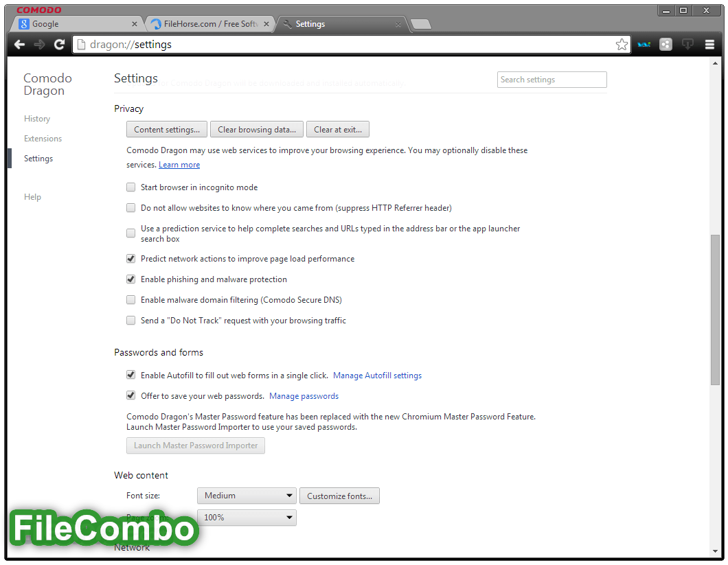Focus the Search settings field
This screenshot has width=728, height=565.
(x=552, y=80)
